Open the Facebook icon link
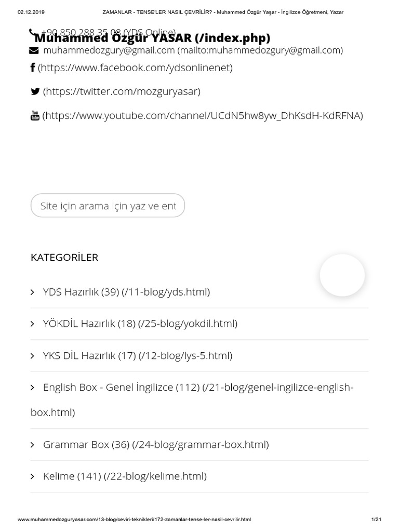Screen dimensions: 399x532 pos(33,68)
